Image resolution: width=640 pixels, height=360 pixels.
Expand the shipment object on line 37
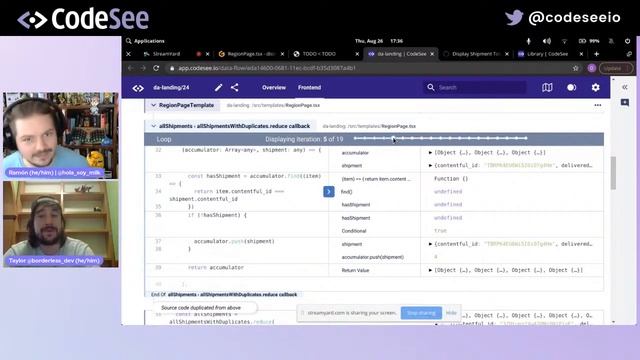(430, 244)
